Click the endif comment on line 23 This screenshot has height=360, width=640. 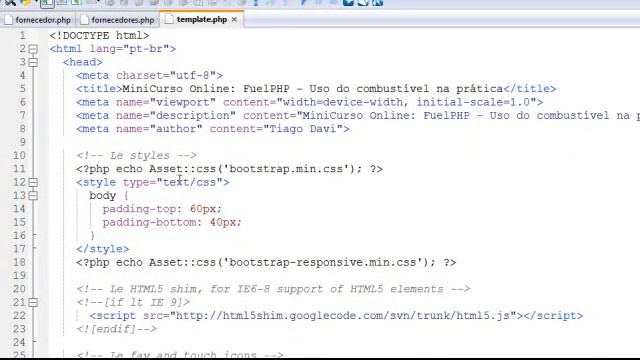coord(116,329)
